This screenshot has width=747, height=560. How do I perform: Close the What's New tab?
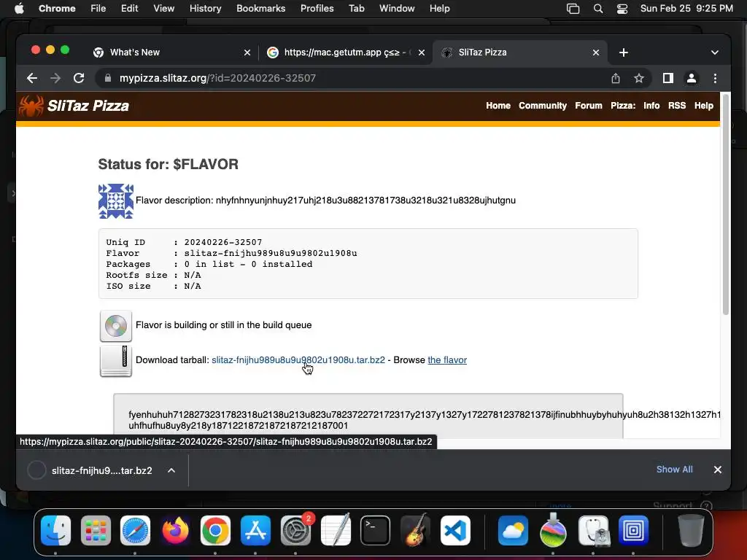point(247,52)
